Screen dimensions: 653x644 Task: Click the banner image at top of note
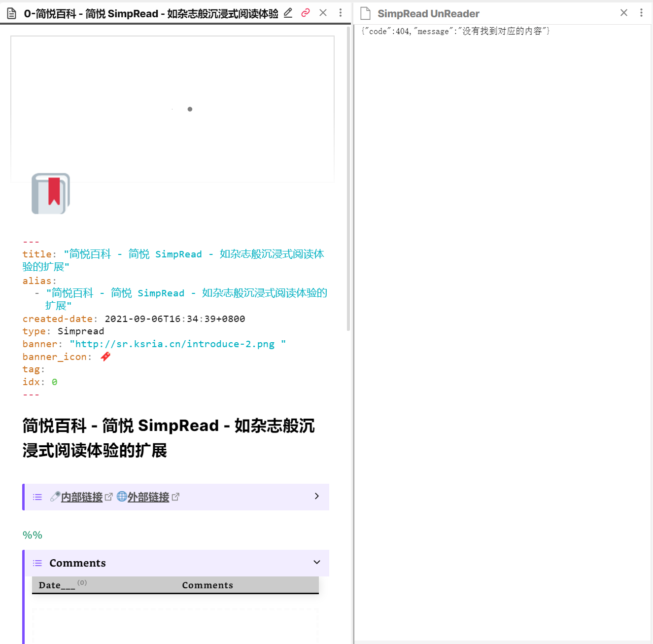[x=172, y=109]
